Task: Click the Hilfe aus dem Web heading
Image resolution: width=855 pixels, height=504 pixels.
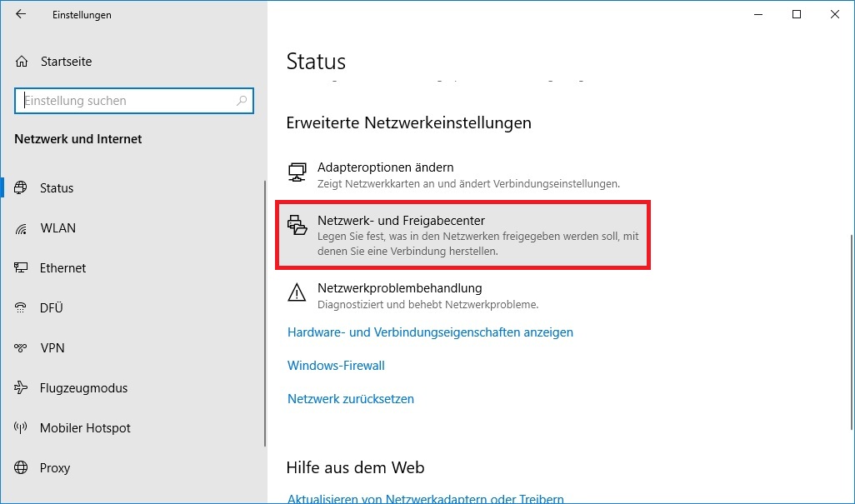Action: click(356, 467)
